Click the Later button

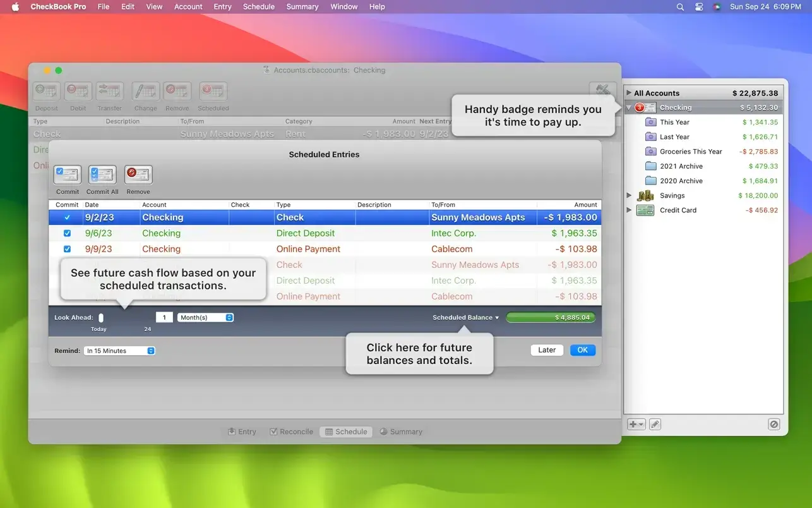coord(547,350)
